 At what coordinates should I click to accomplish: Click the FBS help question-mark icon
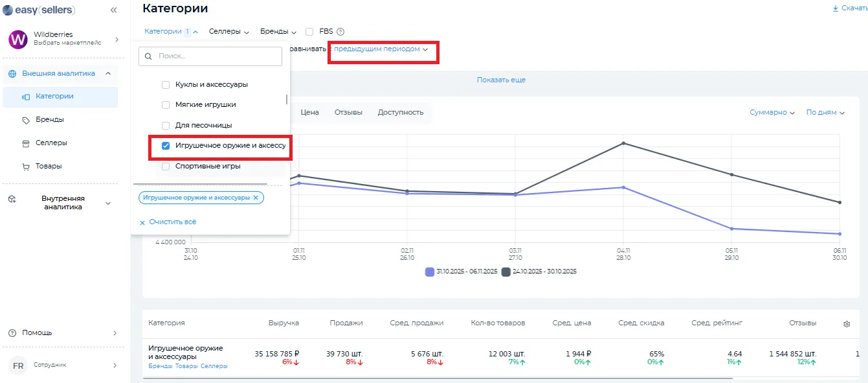pos(340,32)
